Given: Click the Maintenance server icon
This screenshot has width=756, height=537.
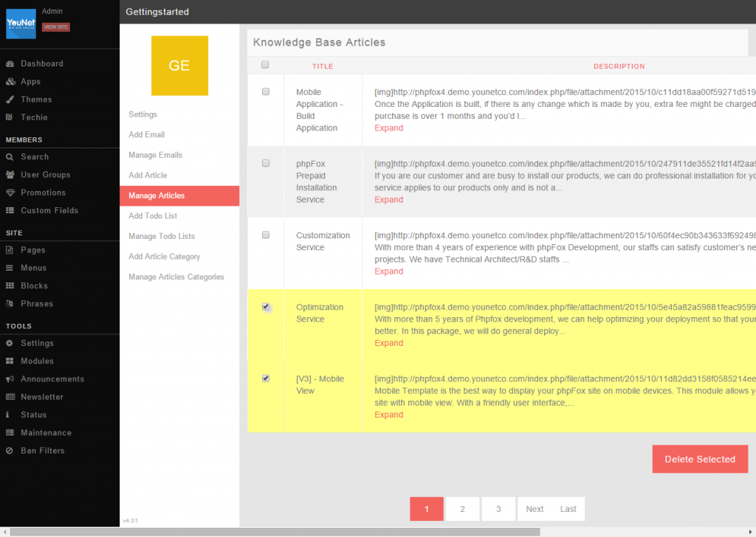Looking at the screenshot, I should 10,432.
